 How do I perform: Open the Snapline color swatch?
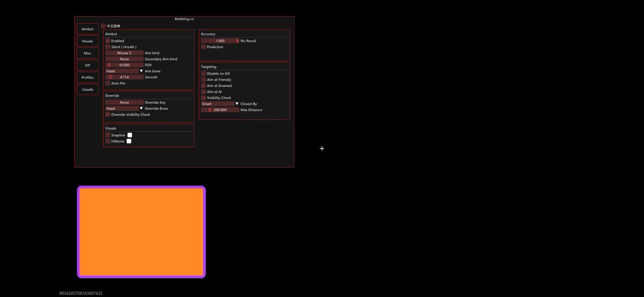[129, 135]
